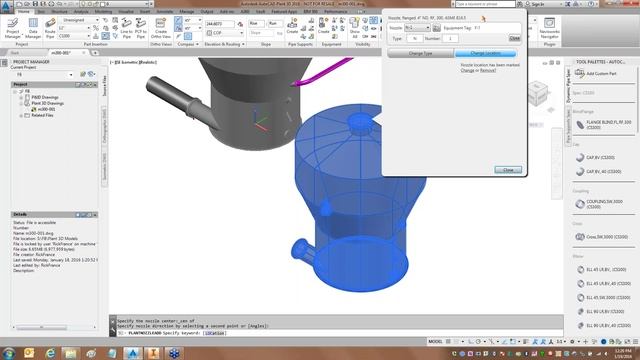Screen dimensions: 640x360
Task: Toggle highlighted insertion option in Part Insertion panel
Action: [x=105, y=36]
